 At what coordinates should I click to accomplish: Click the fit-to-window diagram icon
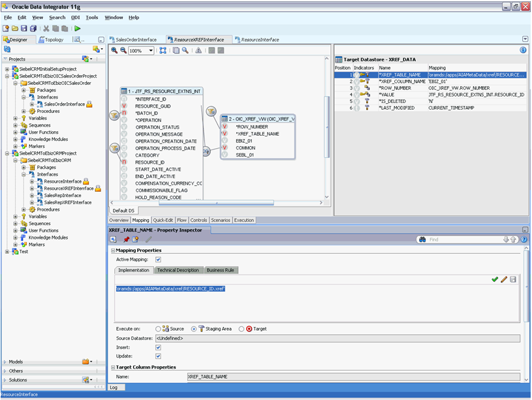(163, 50)
